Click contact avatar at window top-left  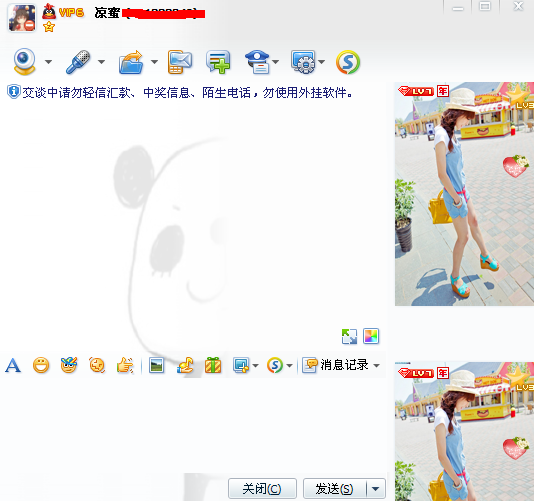coord(22,18)
